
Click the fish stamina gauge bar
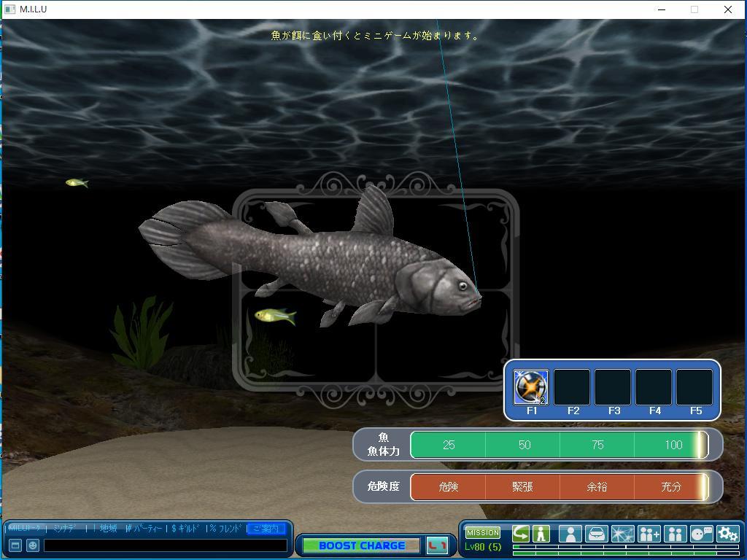558,445
